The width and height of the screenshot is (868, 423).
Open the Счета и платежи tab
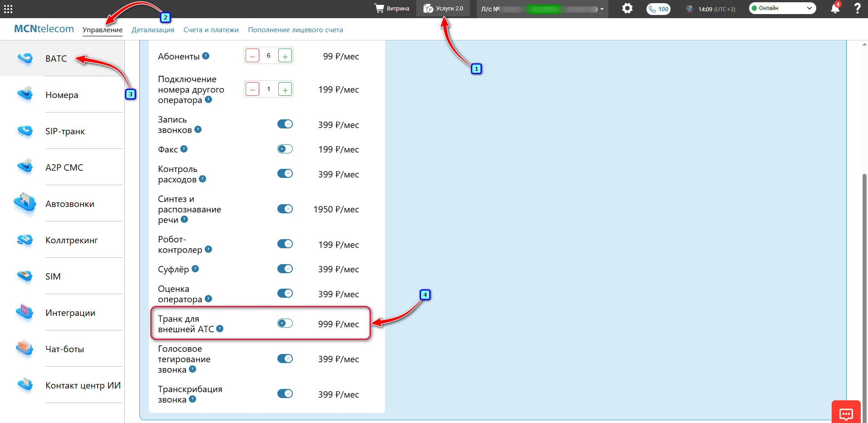[211, 30]
